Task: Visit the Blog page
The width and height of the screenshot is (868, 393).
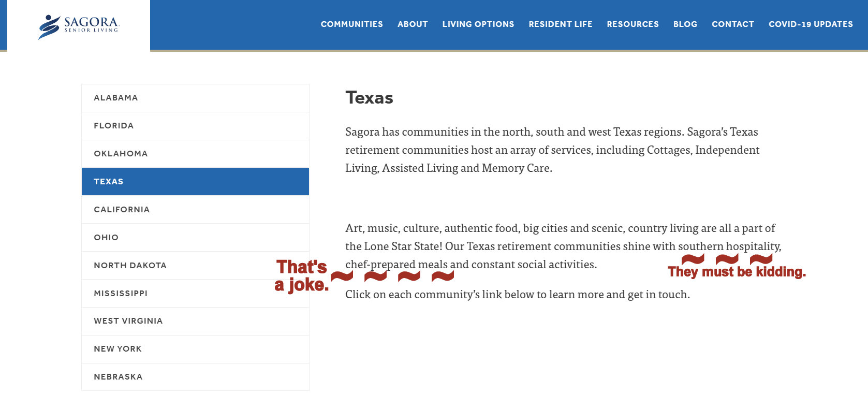Action: (x=685, y=24)
